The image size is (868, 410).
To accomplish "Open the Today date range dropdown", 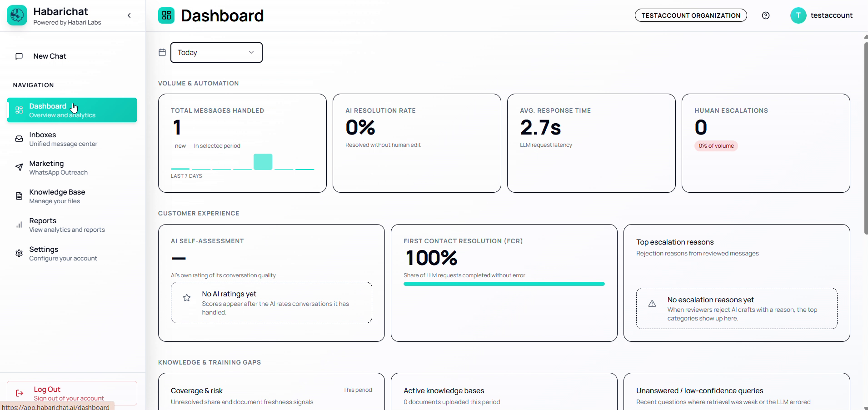I will 216,52.
